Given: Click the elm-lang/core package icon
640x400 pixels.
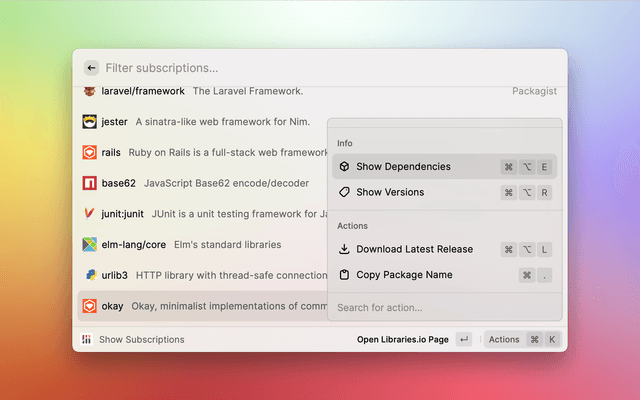Looking at the screenshot, I should 89,244.
